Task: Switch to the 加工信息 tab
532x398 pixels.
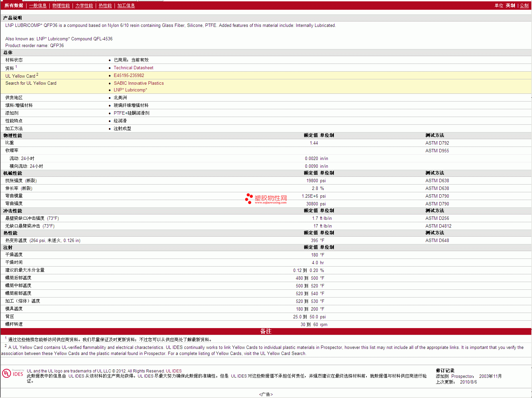Action: pos(126,6)
